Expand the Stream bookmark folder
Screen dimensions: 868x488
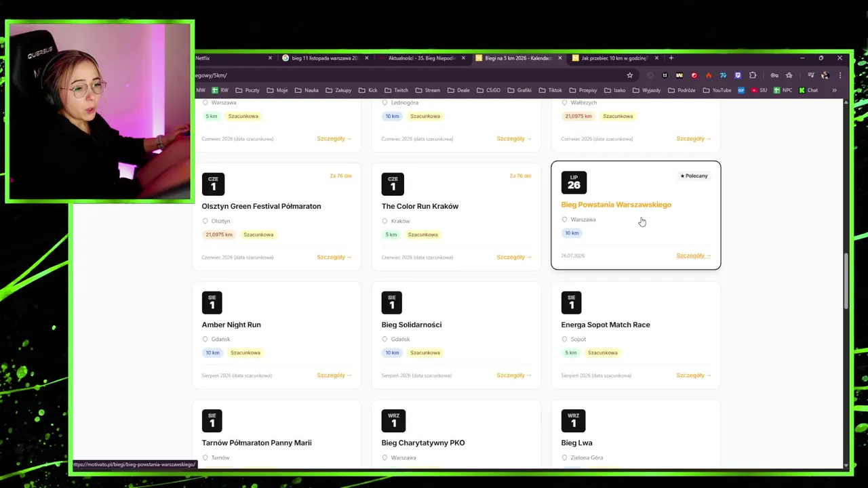427,90
